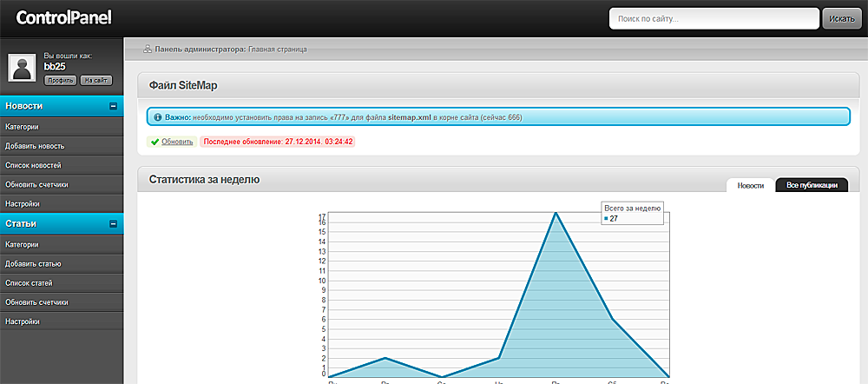Screen dimensions: 868x384
Task: Click the Новости section header
Action: click(62, 106)
